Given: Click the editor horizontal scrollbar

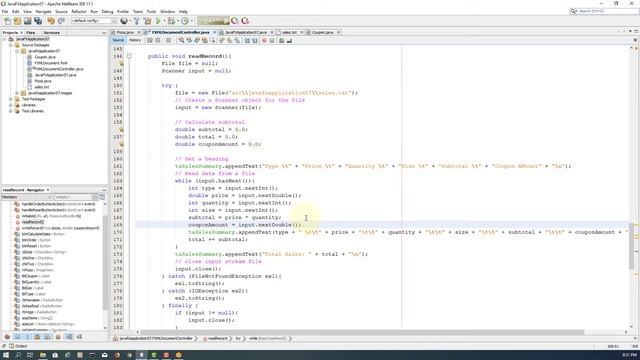Looking at the screenshot, I should (361, 332).
